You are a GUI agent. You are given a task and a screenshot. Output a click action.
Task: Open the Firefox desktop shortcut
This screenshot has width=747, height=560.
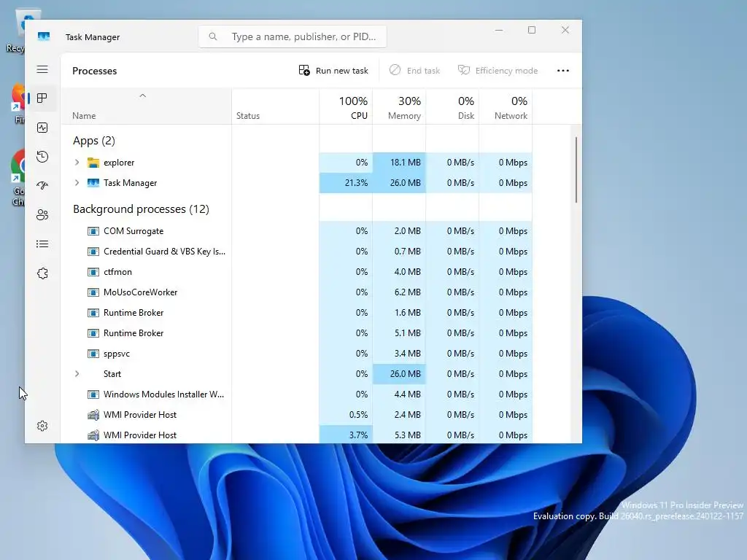point(18,104)
